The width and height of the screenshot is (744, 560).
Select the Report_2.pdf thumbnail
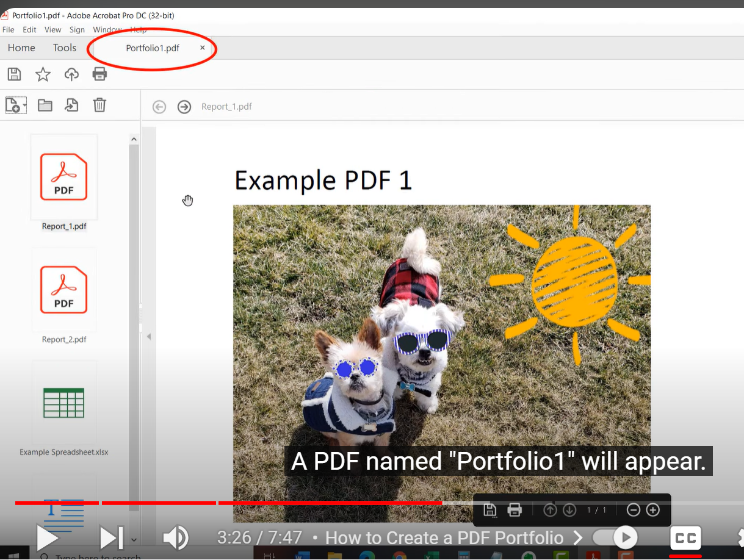[x=63, y=290]
